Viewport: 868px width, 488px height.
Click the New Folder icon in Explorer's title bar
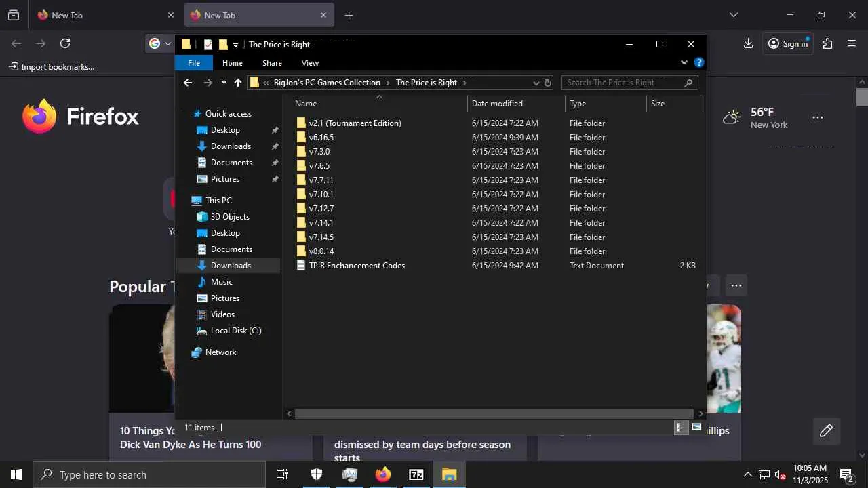[222, 45]
